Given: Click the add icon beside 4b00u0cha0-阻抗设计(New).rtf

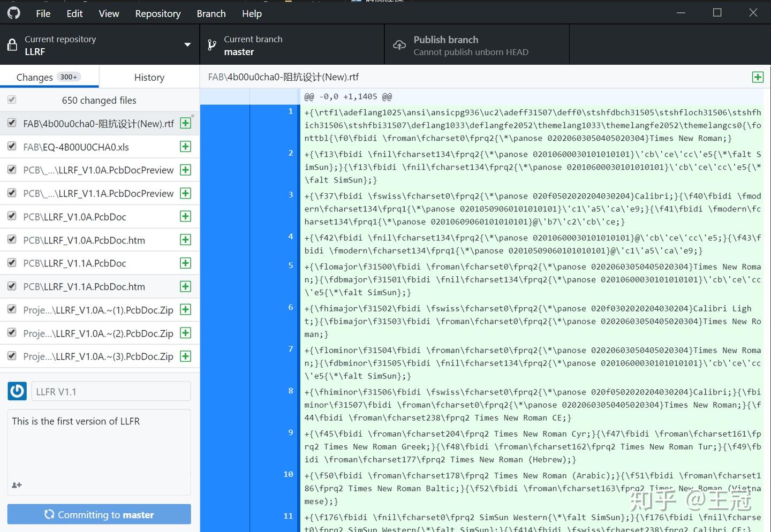Looking at the screenshot, I should click(x=185, y=123).
